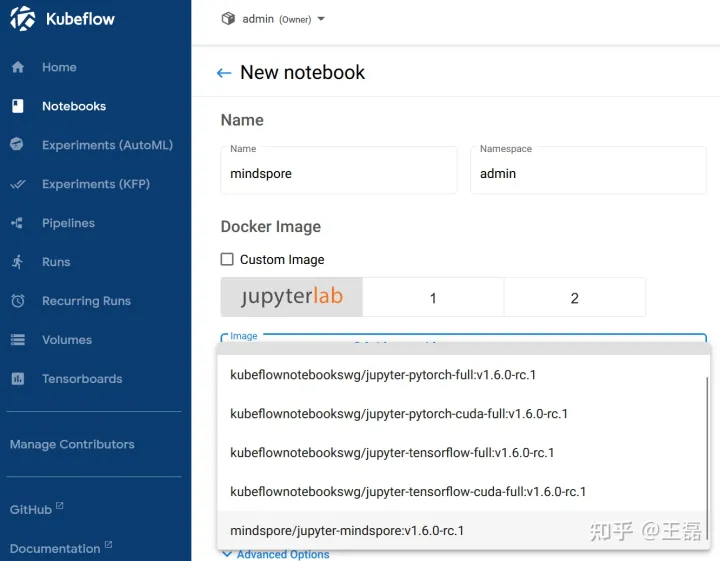Click the Recurring Runs clock icon

(18, 301)
